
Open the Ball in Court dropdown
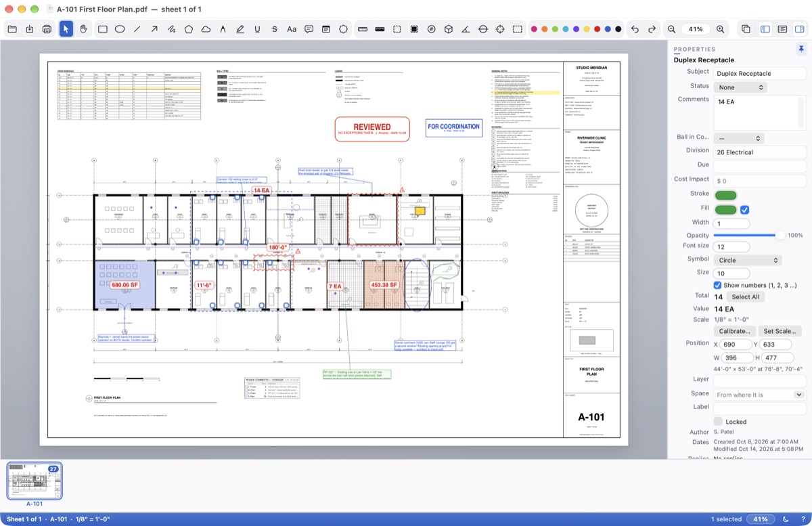tap(738, 138)
